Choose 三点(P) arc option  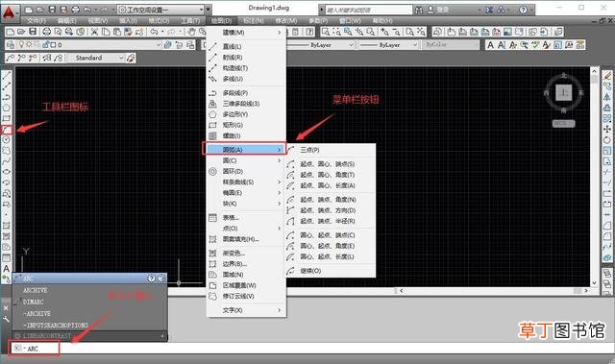click(331, 150)
